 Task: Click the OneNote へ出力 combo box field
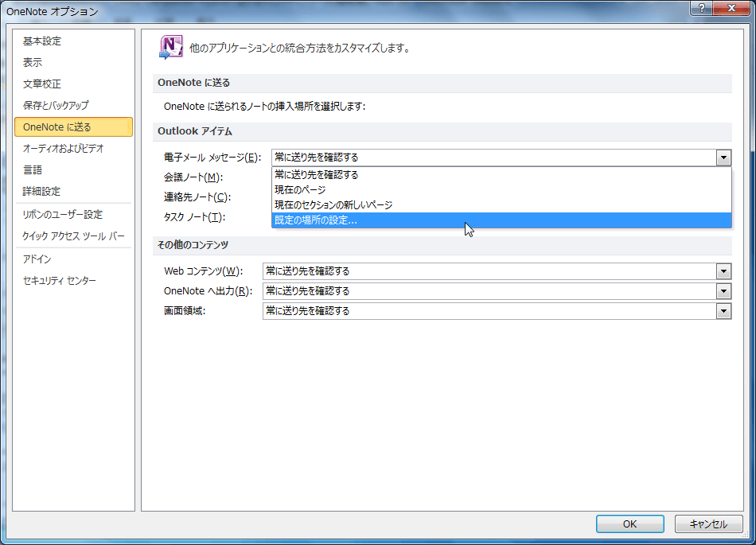(497, 291)
